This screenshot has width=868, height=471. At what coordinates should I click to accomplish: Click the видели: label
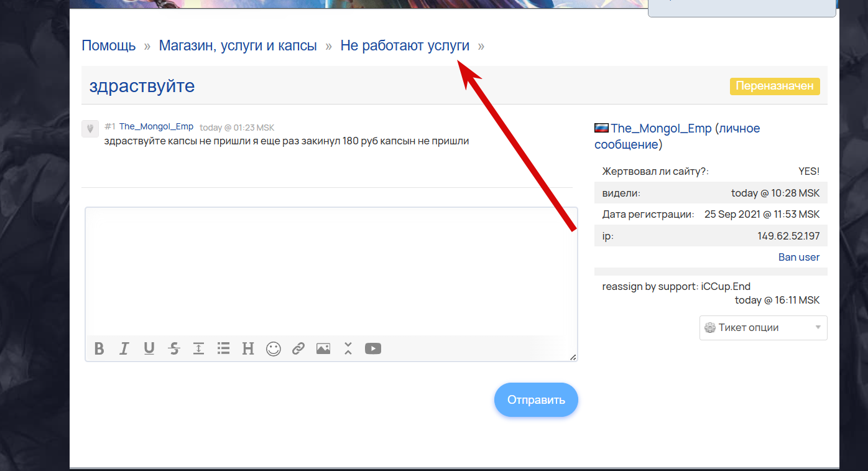point(621,193)
